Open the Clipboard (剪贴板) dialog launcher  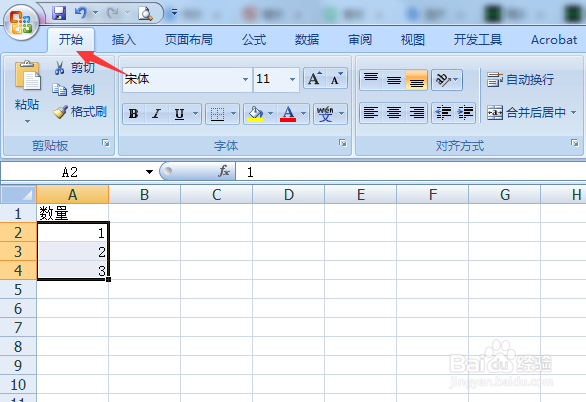(x=106, y=143)
